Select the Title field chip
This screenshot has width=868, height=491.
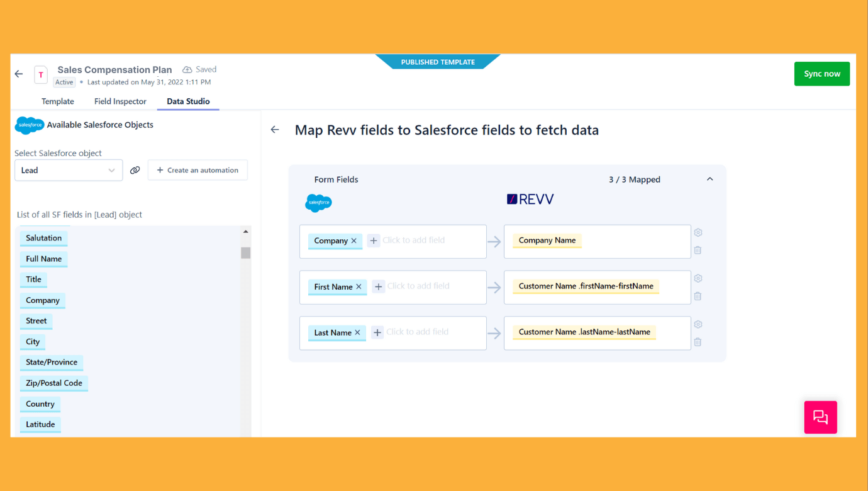point(33,279)
